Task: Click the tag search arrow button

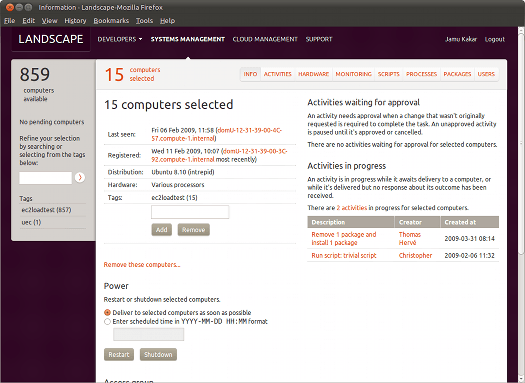Action: pos(80,177)
